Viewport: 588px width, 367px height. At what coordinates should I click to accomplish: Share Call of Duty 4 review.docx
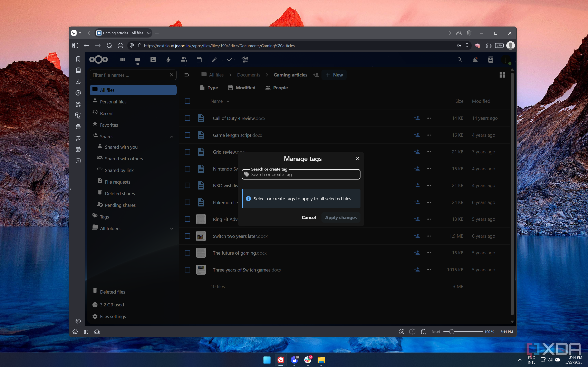pos(417,118)
